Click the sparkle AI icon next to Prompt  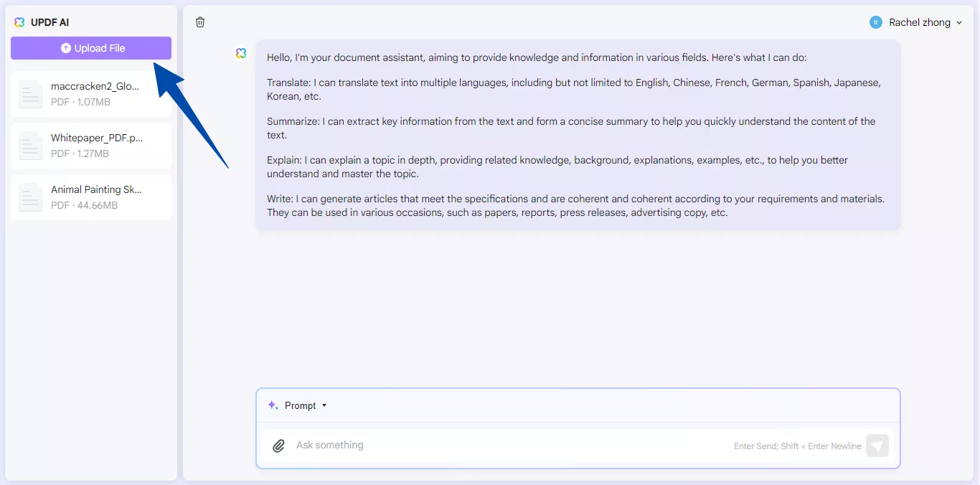273,405
